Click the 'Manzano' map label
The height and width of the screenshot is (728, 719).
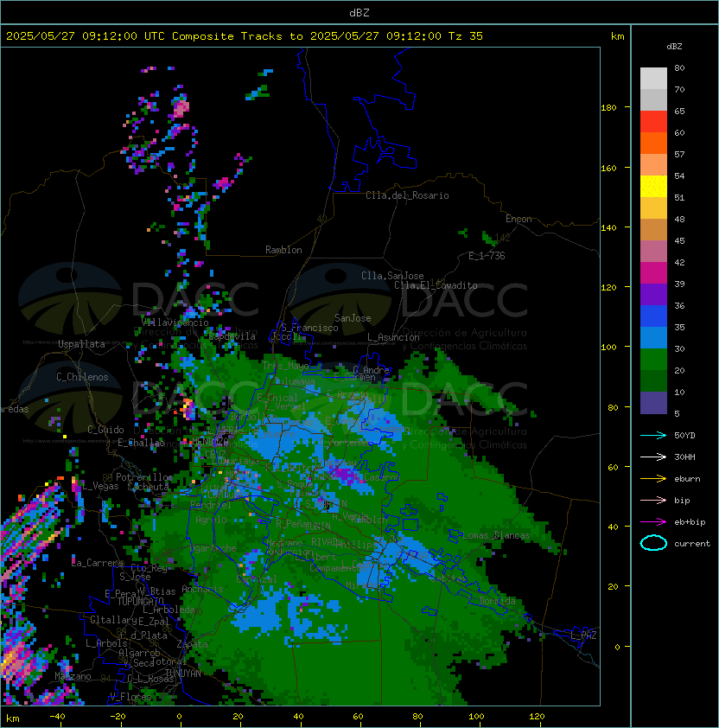point(73,676)
